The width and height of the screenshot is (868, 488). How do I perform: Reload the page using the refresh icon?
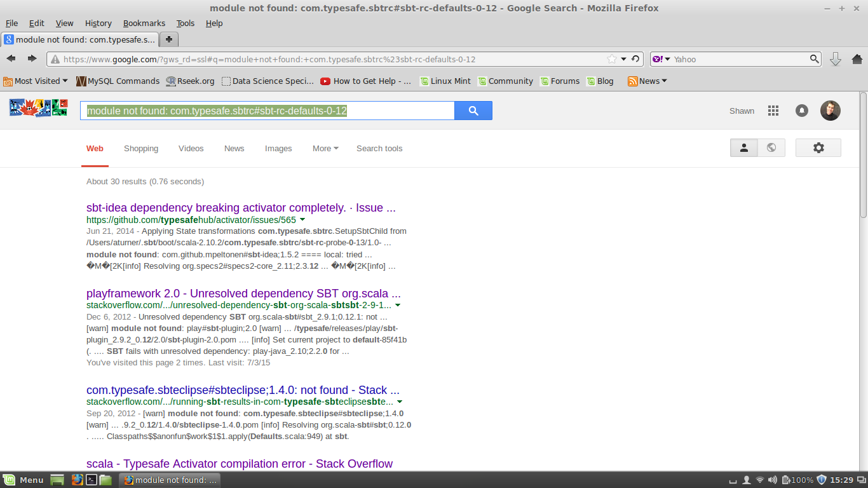[x=635, y=59]
